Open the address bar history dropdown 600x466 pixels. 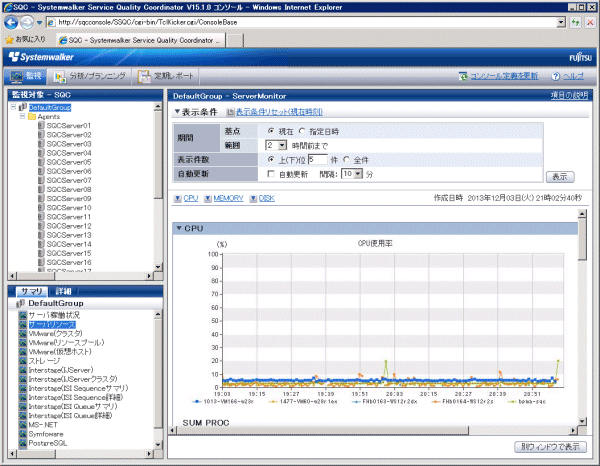(x=561, y=23)
